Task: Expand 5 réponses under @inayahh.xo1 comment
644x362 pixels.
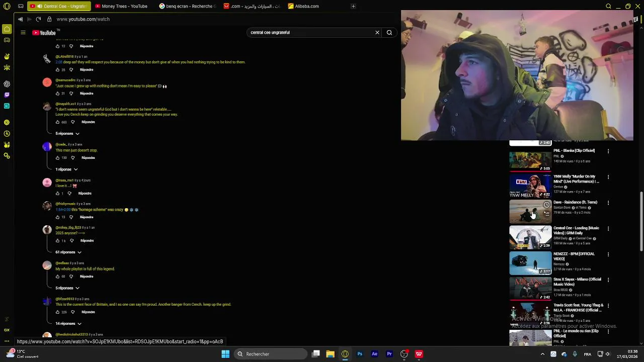Action: click(67, 134)
